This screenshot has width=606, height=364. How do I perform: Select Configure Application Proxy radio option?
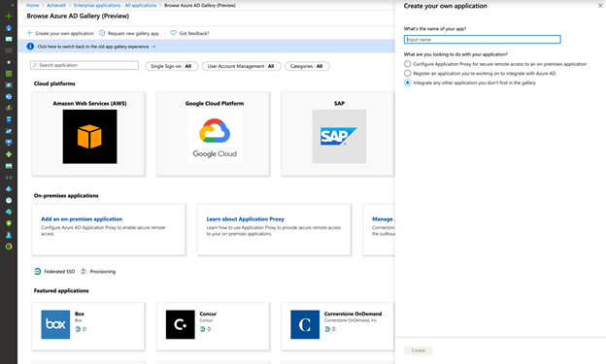point(407,64)
